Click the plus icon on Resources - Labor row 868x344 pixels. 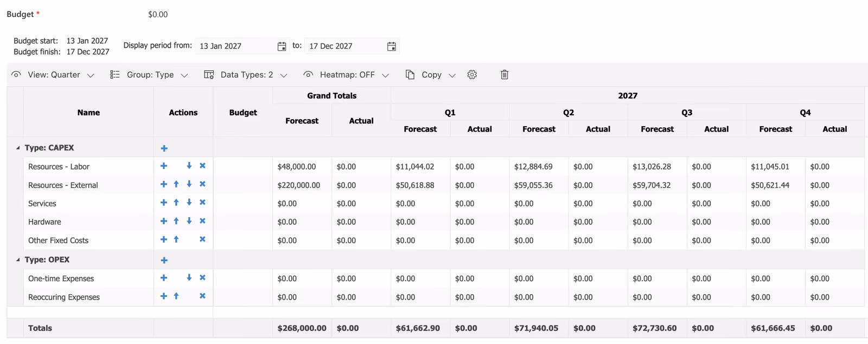(163, 166)
